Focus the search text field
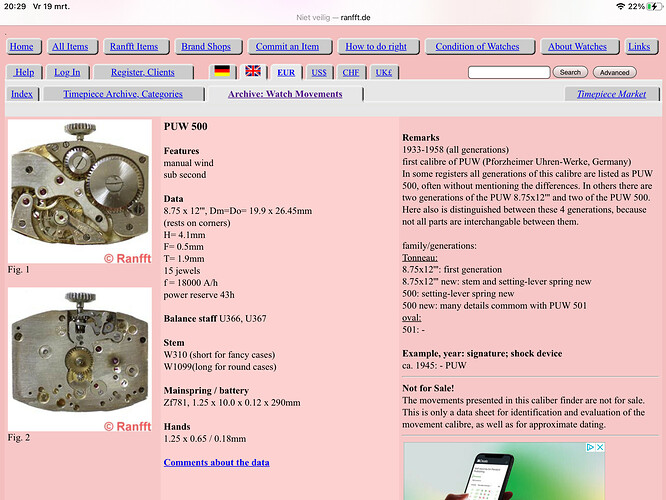 tap(509, 72)
